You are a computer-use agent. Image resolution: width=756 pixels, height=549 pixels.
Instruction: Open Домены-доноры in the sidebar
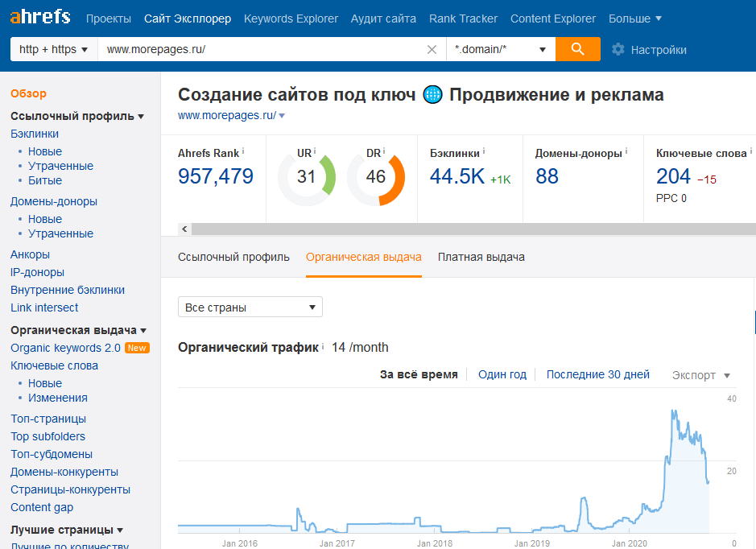[x=54, y=201]
